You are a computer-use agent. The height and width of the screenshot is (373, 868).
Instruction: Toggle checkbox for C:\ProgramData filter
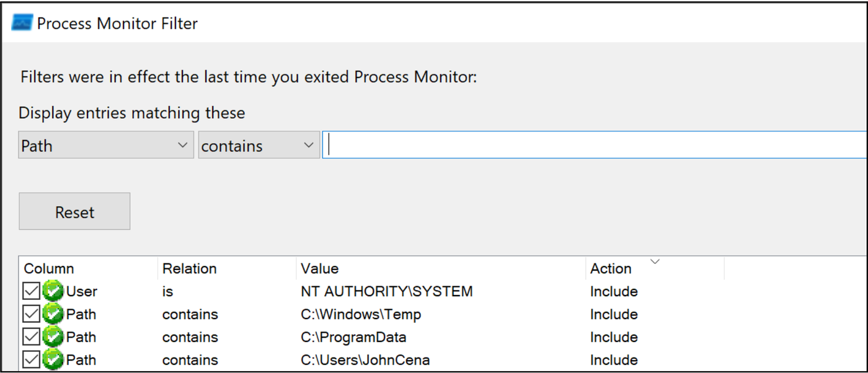[x=31, y=337]
